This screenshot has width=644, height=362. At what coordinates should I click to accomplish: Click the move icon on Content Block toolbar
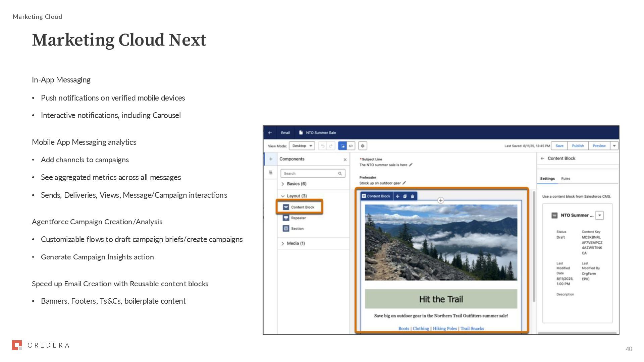coord(397,196)
